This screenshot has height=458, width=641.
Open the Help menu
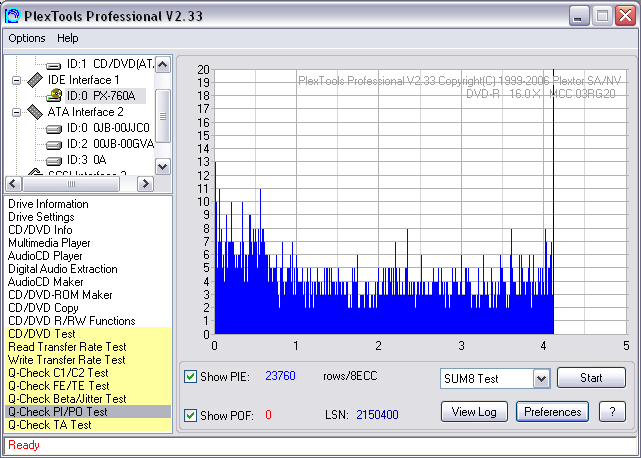click(67, 38)
